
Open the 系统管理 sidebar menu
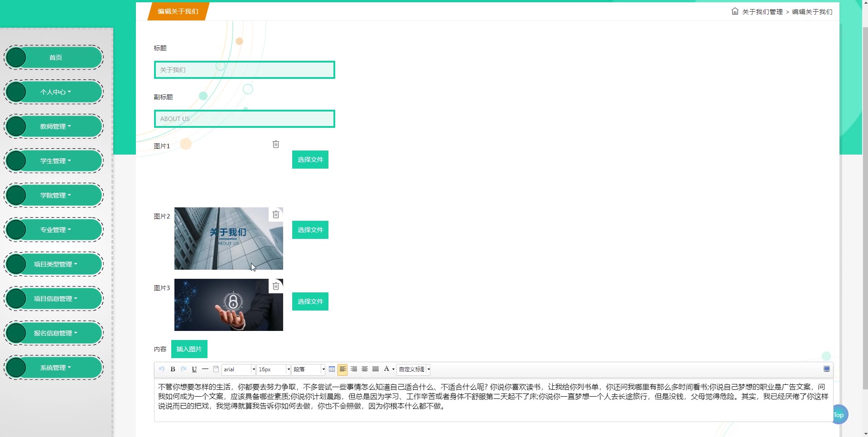pos(54,368)
